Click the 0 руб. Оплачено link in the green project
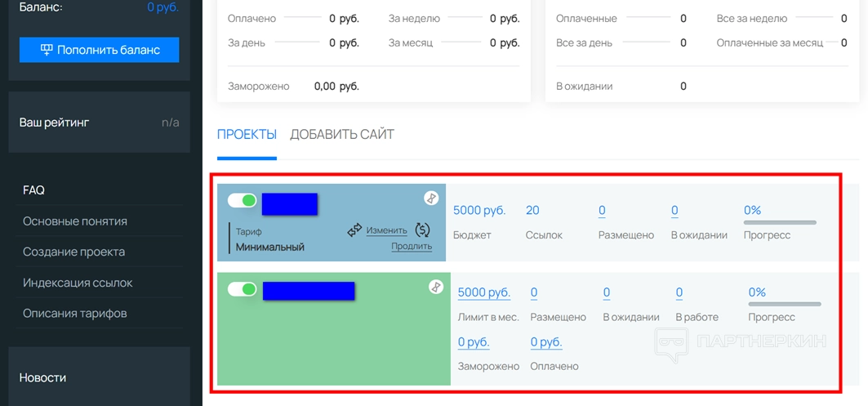The height and width of the screenshot is (406, 868). 546,342
